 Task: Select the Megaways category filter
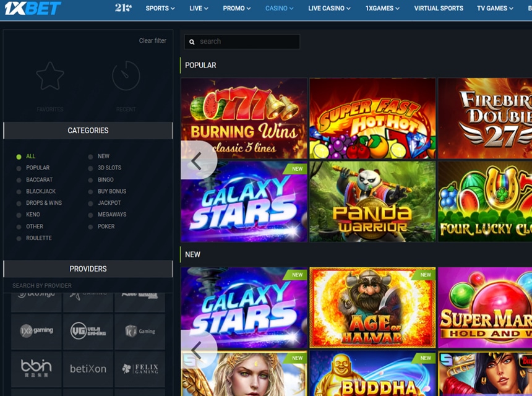tap(111, 215)
